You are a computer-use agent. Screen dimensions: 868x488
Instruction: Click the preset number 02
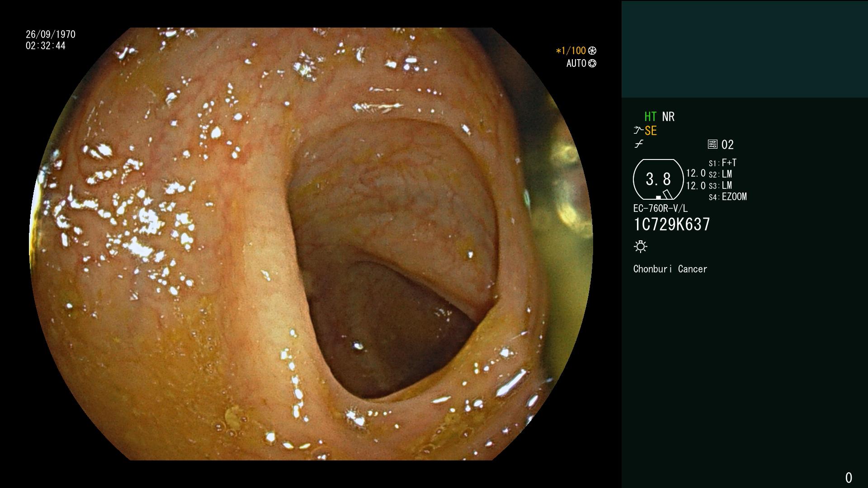pyautogui.click(x=727, y=145)
